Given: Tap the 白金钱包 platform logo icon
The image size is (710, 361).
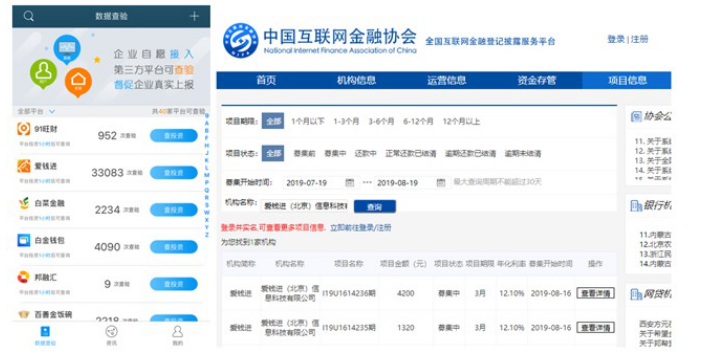Looking at the screenshot, I should point(24,241).
